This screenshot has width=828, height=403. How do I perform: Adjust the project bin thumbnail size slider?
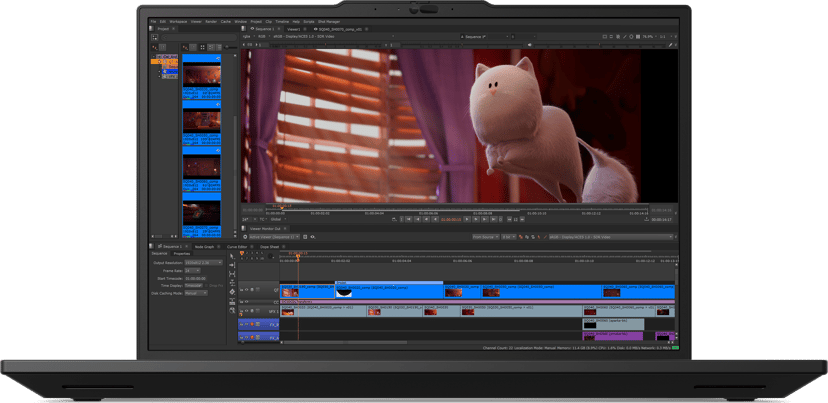(231, 47)
